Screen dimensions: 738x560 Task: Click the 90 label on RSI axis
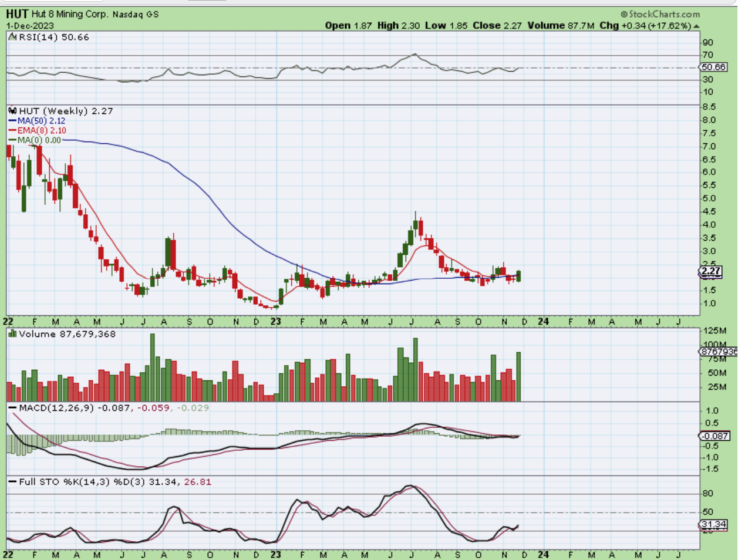(708, 43)
